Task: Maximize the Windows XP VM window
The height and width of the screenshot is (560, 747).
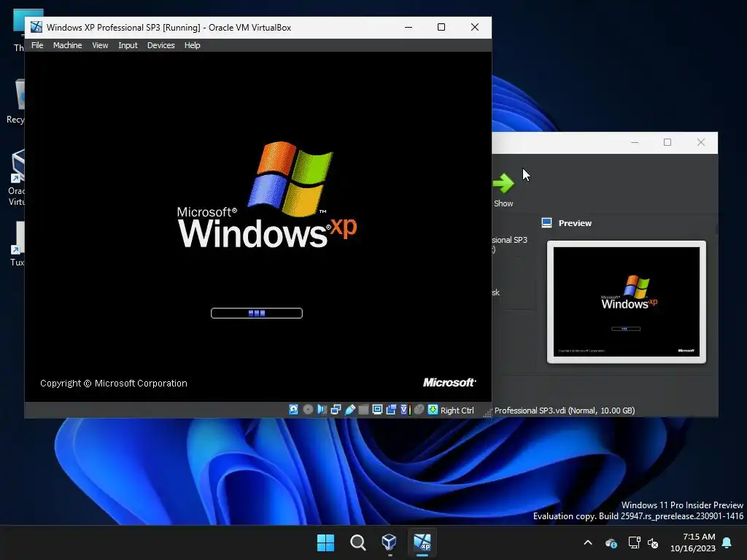Action: click(441, 27)
